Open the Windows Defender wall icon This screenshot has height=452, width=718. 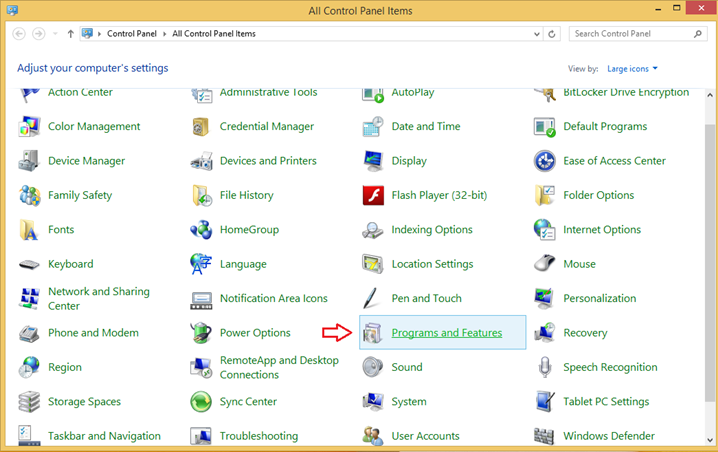tap(544, 436)
